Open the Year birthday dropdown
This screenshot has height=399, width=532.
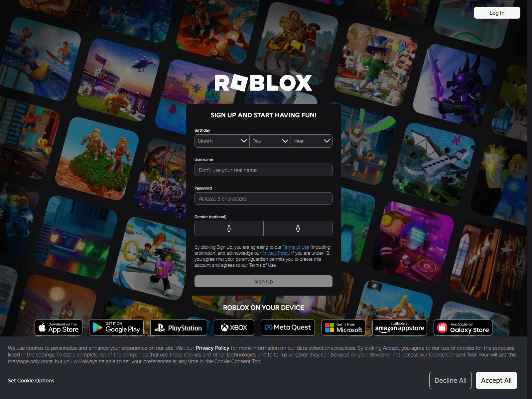(x=311, y=141)
